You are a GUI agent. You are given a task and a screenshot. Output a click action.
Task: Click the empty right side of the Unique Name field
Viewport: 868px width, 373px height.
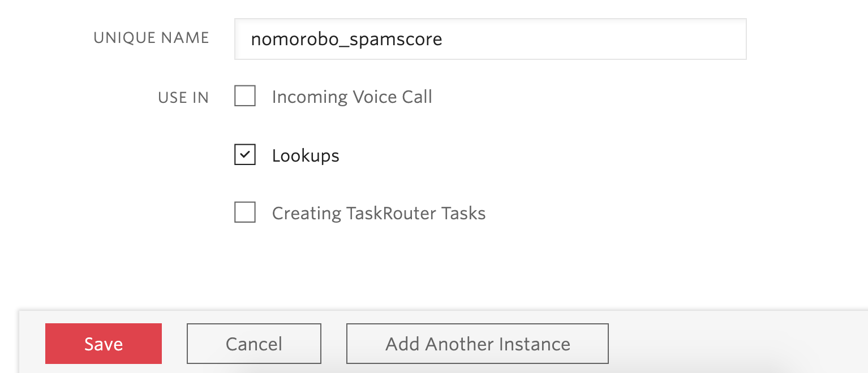tap(622, 39)
